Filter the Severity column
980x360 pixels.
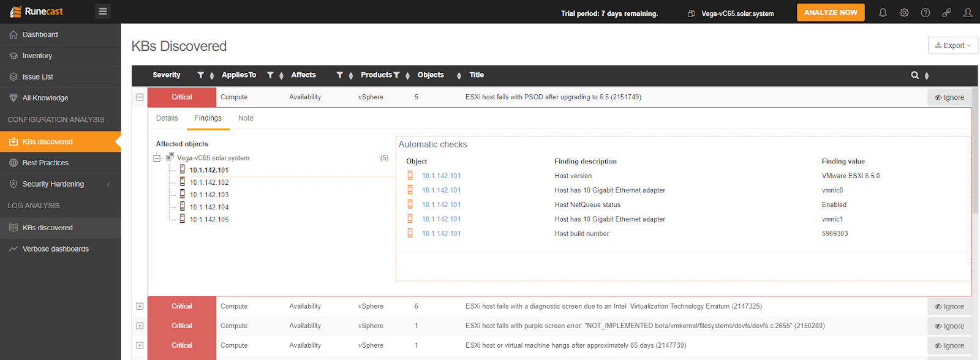tap(200, 75)
